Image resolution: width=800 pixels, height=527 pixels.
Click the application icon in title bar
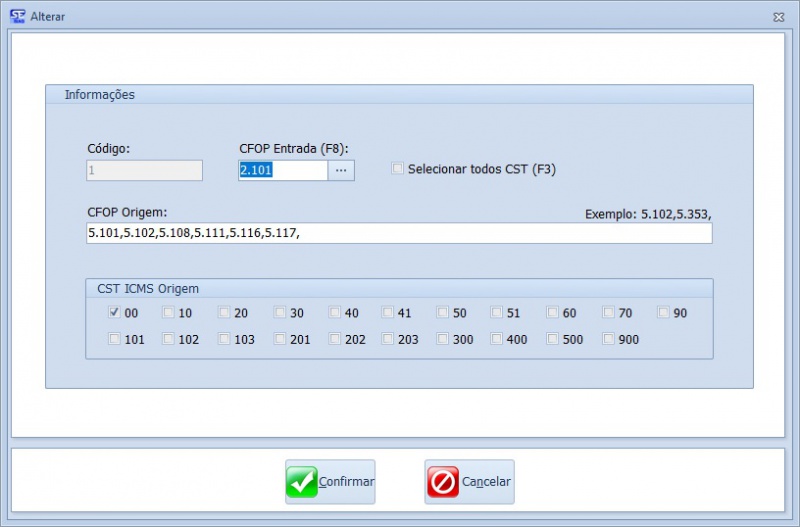point(17,16)
